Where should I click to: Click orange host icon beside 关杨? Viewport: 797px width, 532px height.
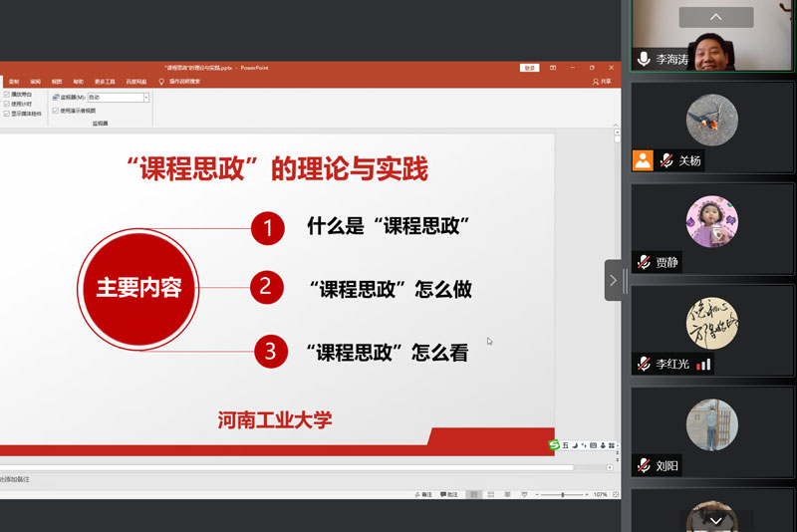(x=643, y=160)
